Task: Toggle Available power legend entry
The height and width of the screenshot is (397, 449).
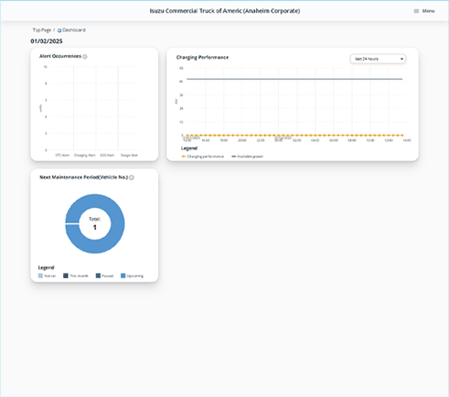Action: pos(247,156)
